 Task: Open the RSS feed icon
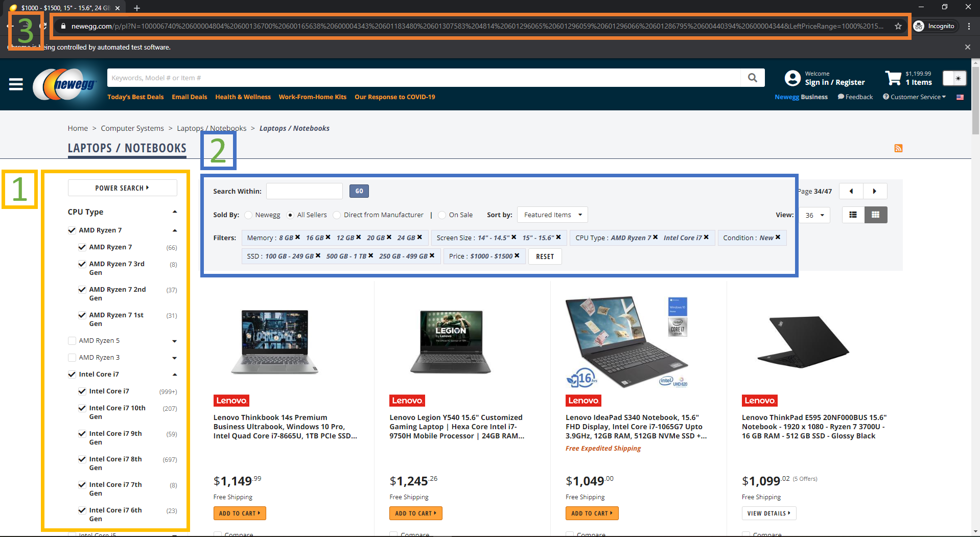pos(898,148)
